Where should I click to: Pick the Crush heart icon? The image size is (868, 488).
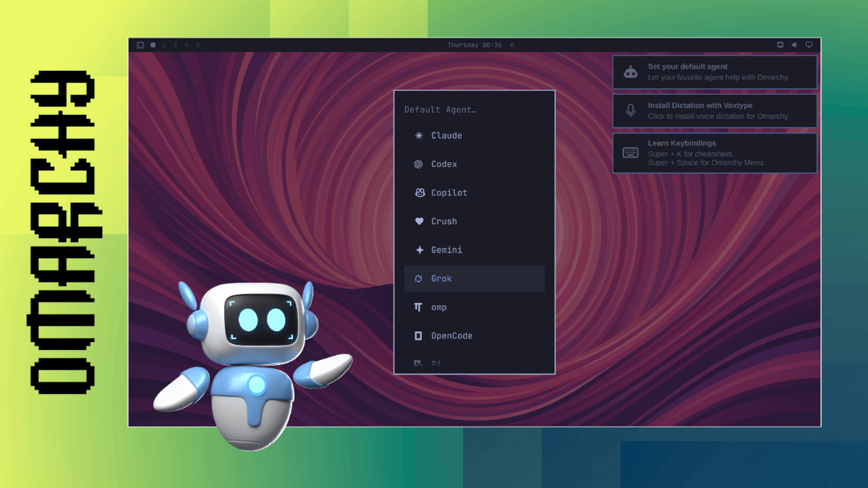pos(419,221)
